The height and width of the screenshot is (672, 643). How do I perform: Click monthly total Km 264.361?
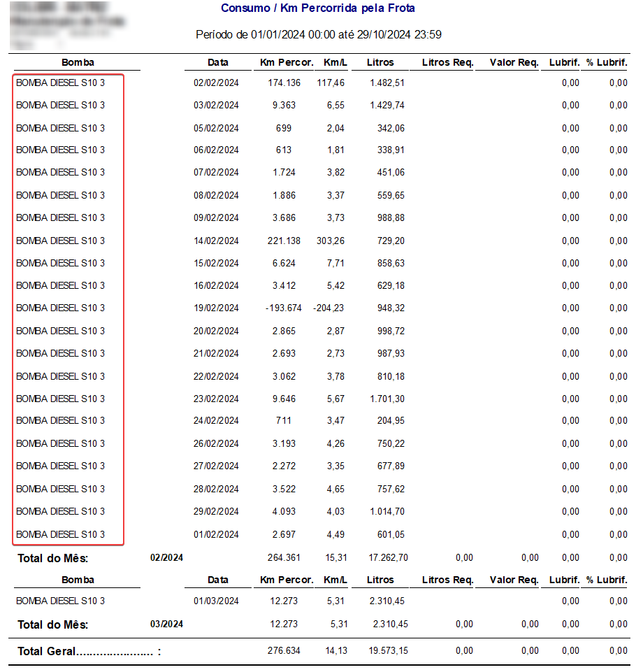pyautogui.click(x=284, y=558)
